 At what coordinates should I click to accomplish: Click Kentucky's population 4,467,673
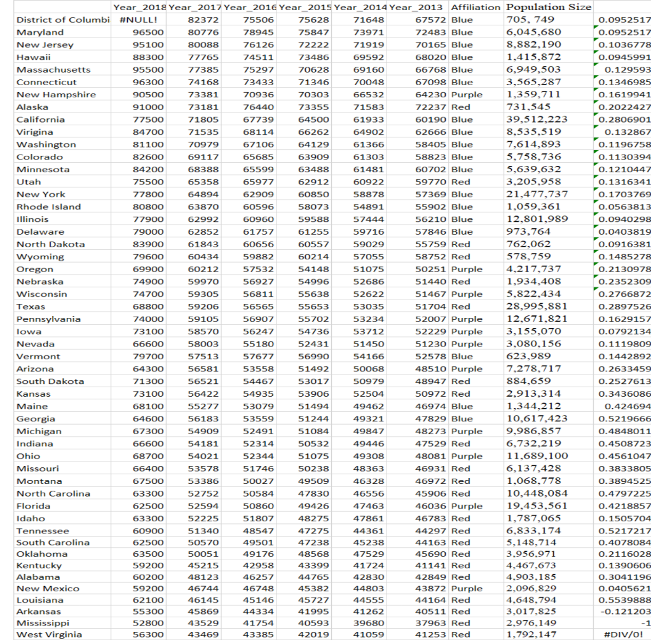click(x=549, y=565)
